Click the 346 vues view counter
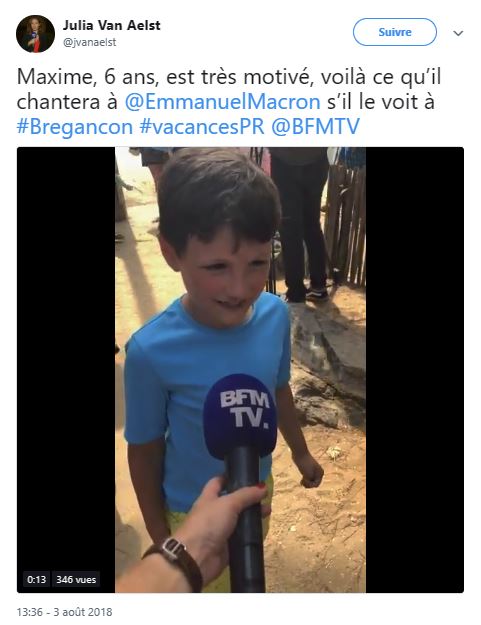This screenshot has height=625, width=481. tap(76, 579)
